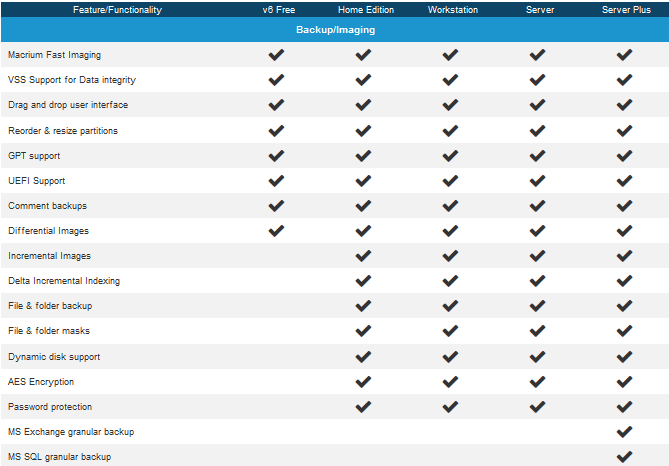Screen dimensions: 669x466
Task: Click Server checkmark for File & folder backup
Action: coord(538,306)
